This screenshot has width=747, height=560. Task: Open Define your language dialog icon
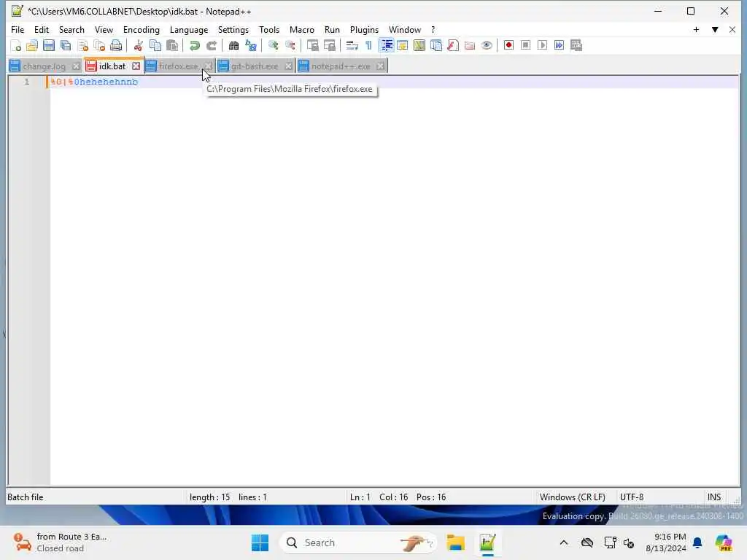coord(403,45)
